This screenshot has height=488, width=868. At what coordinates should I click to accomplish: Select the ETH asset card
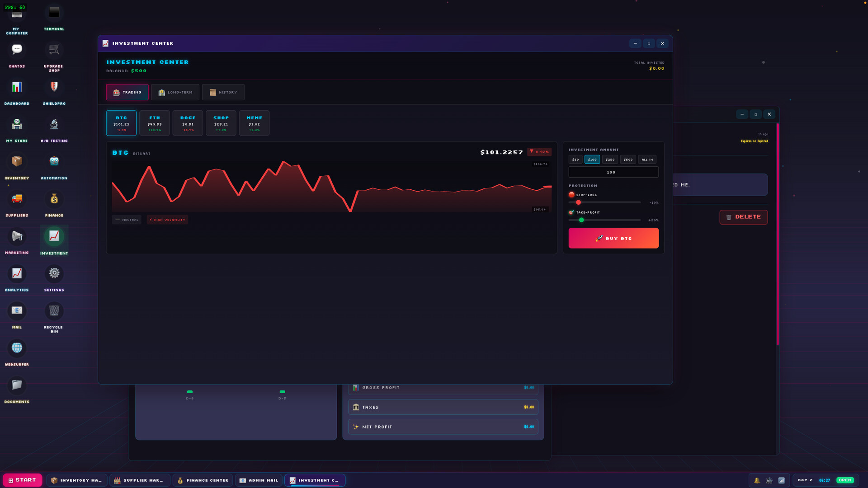coord(154,123)
